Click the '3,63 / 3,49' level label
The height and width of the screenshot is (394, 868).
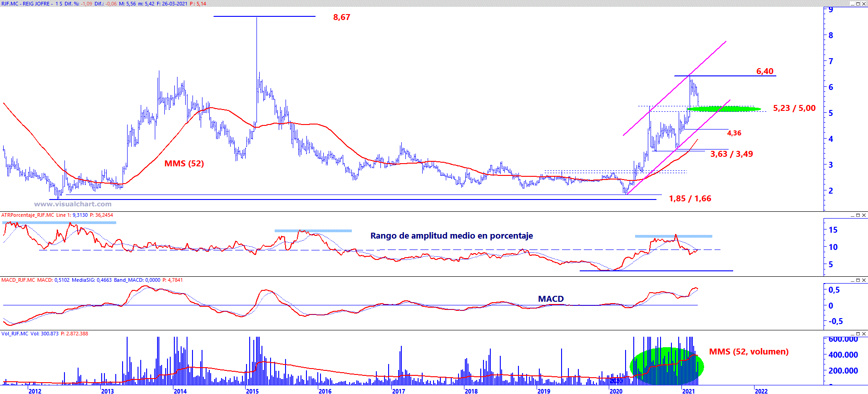coord(732,154)
